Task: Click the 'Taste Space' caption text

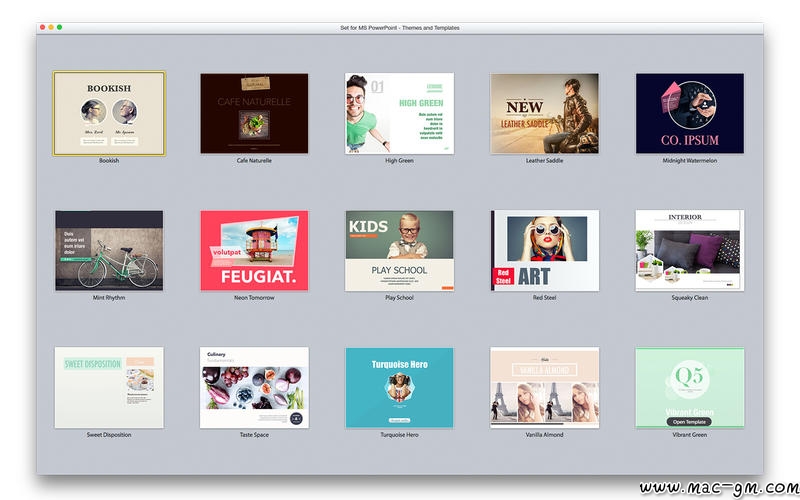Action: 254,435
